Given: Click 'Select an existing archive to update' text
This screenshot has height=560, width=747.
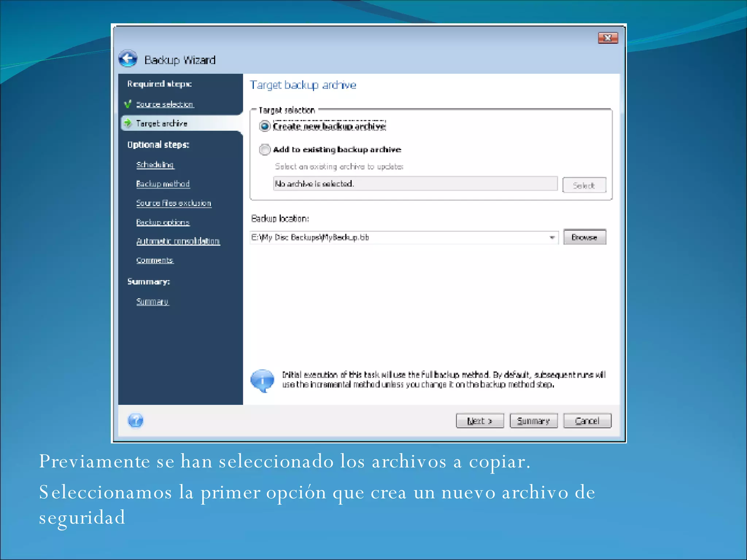Looking at the screenshot, I should click(339, 166).
